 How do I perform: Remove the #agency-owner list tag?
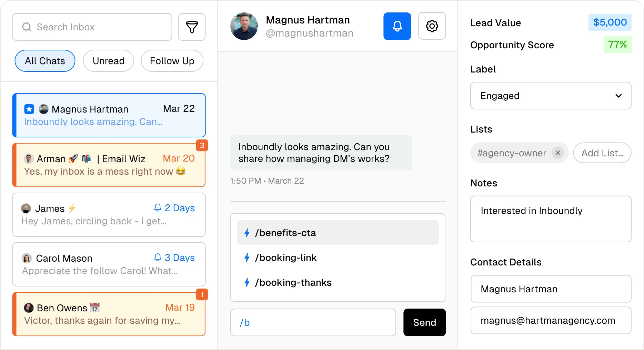point(558,153)
